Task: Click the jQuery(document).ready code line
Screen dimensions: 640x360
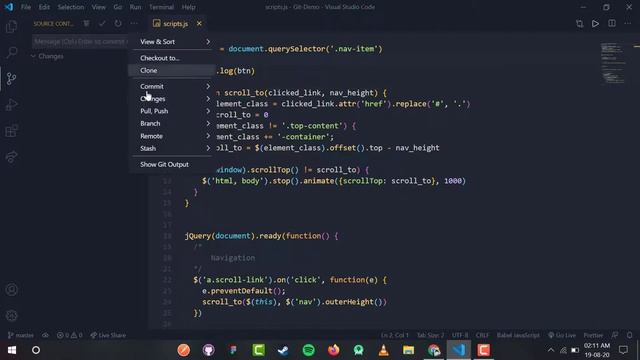Action: [261, 236]
